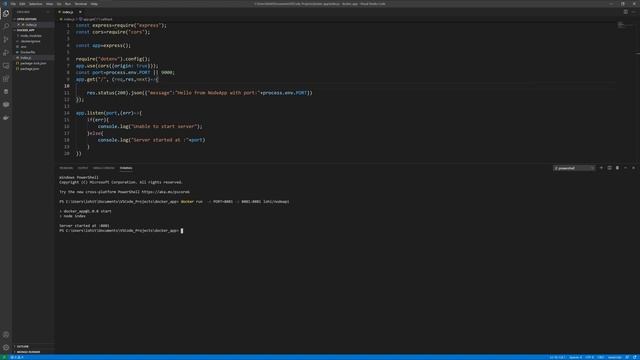
Task: Click the maximize panel chevron icon
Action: pos(625,168)
